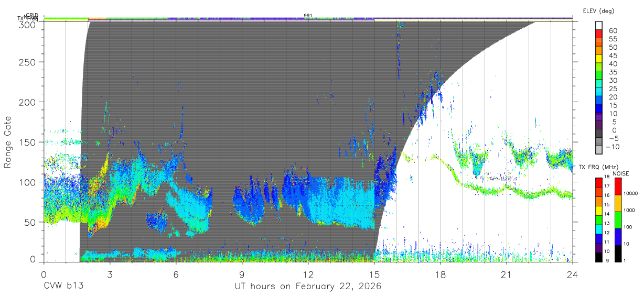Click the light gray below -10 elevation swatch
Screen dimensions: 644x297
click(x=599, y=151)
